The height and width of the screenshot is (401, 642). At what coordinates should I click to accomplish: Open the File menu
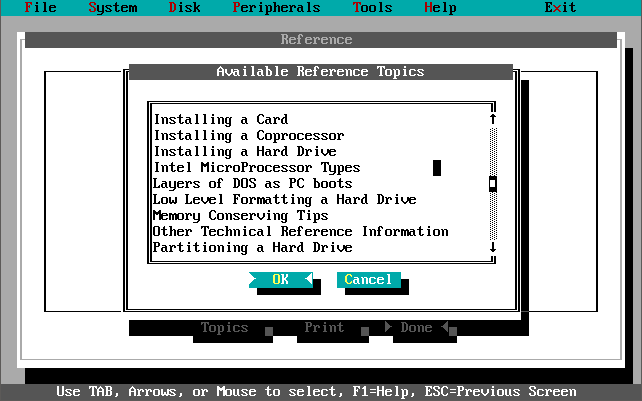pos(40,7)
